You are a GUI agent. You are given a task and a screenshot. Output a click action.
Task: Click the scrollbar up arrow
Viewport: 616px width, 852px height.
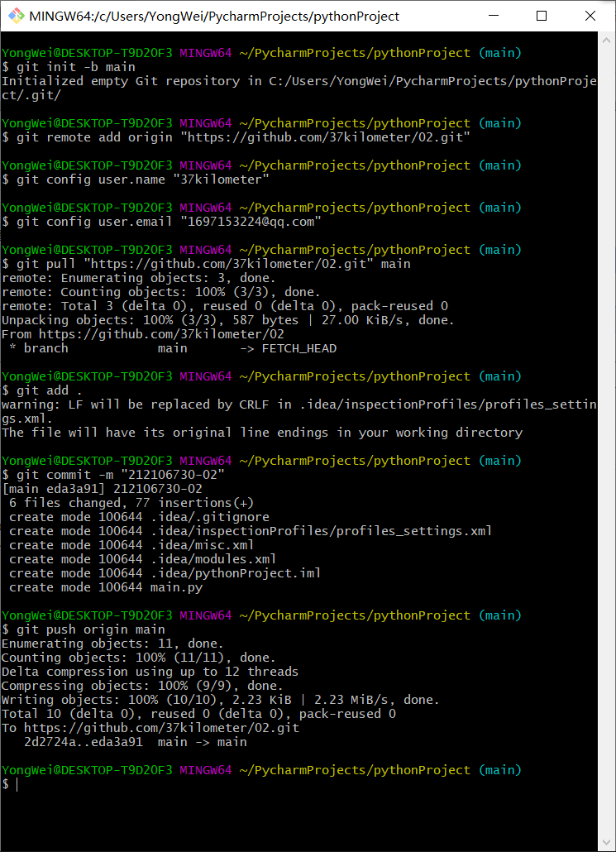tap(607, 41)
